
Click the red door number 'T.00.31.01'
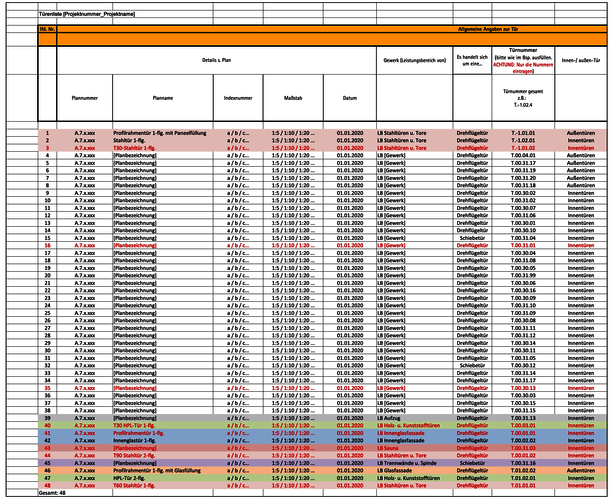pos(523,245)
